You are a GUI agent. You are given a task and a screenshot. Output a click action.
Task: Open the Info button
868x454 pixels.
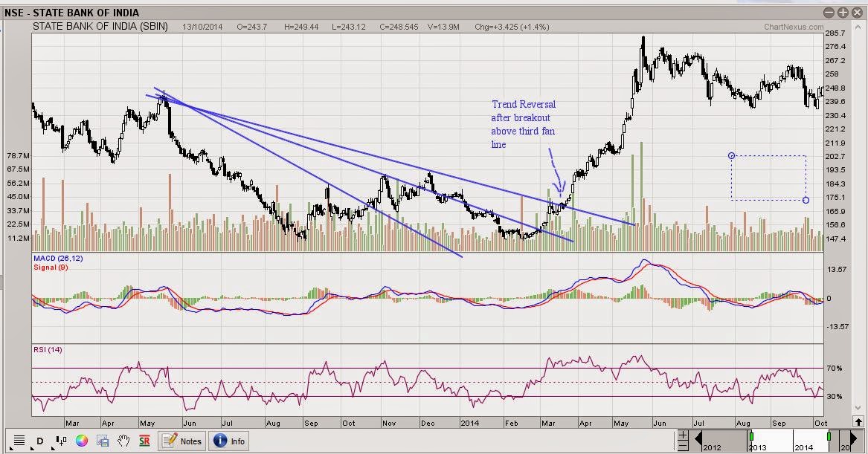pos(229,441)
